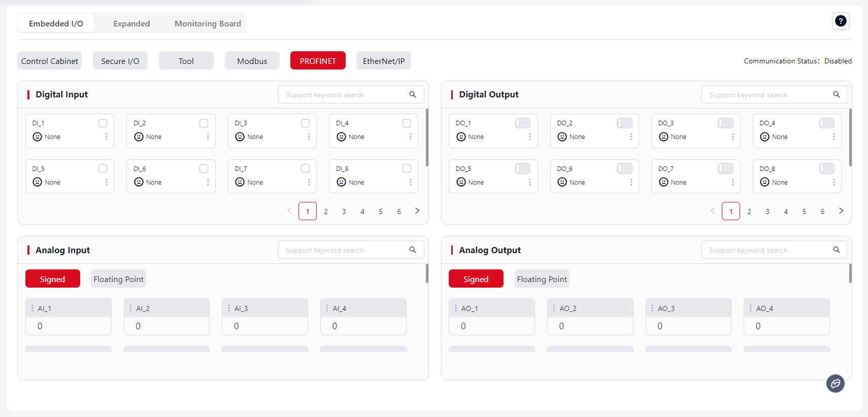This screenshot has width=868, height=417.
Task: Click the Digital Output search magnifier icon
Action: tap(836, 95)
